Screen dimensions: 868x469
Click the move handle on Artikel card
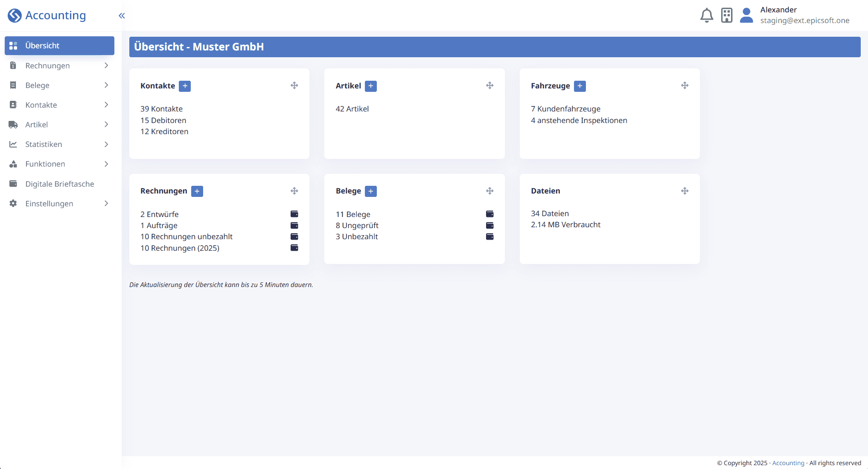(x=490, y=85)
